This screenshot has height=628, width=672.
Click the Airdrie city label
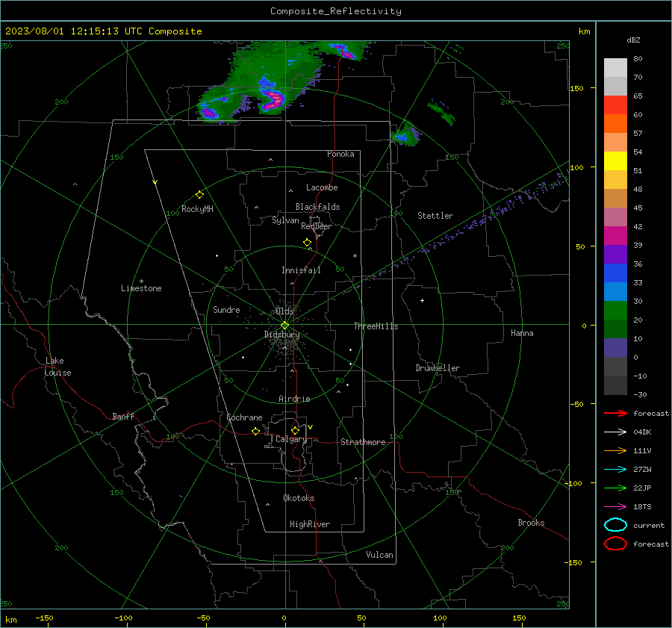coord(294,399)
